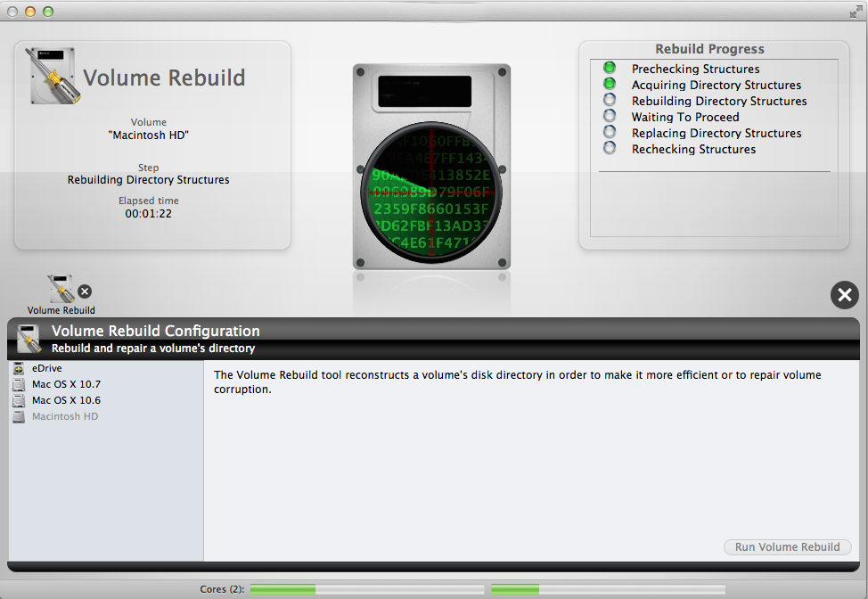Click the green Prechecking Structures status light
Viewport: 868px width, 599px height.
click(x=610, y=68)
